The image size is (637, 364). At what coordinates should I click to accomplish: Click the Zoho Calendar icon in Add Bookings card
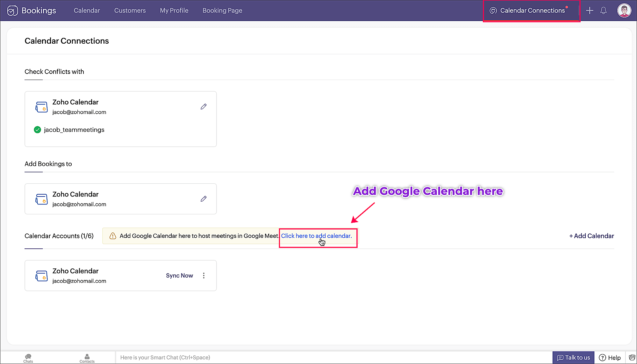click(41, 199)
